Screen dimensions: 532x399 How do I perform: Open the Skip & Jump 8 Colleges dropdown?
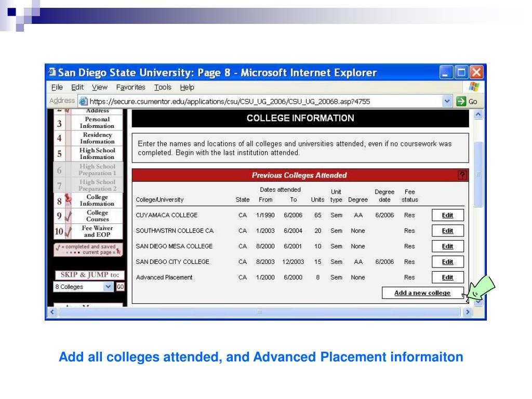pos(83,287)
